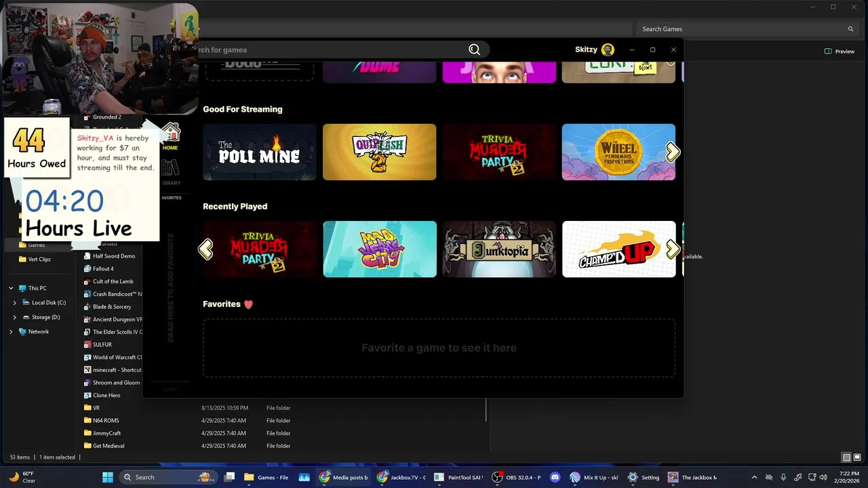The width and height of the screenshot is (868, 488).
Task: Switch to Media posts Chrome window
Action: click(x=344, y=477)
